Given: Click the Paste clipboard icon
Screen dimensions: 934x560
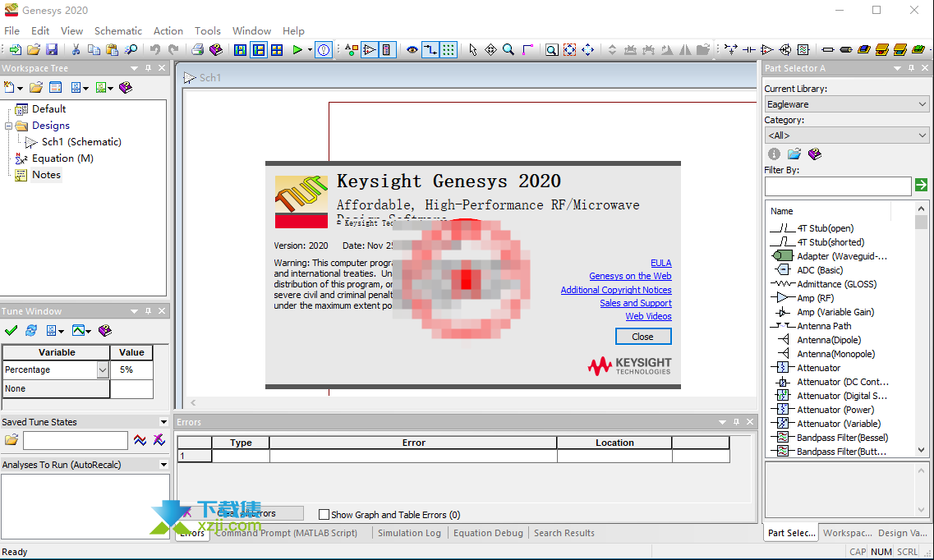Looking at the screenshot, I should tap(112, 50).
